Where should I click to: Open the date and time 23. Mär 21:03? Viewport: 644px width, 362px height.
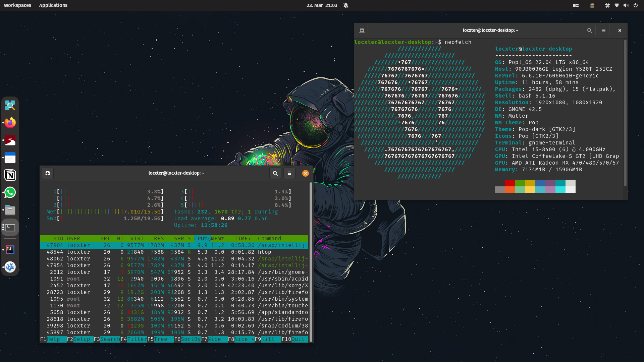pos(322,5)
